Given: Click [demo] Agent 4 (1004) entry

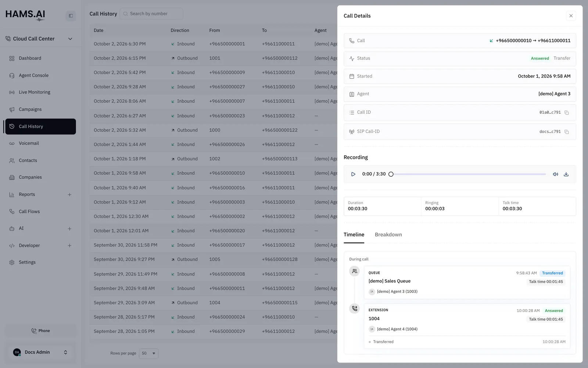Looking at the screenshot, I should point(393,329).
